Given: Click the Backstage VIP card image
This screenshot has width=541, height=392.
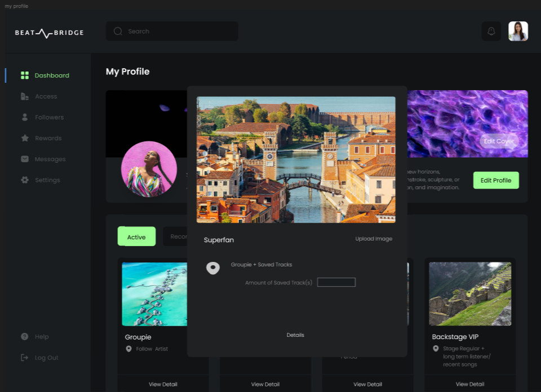Looking at the screenshot, I should click(x=470, y=294).
